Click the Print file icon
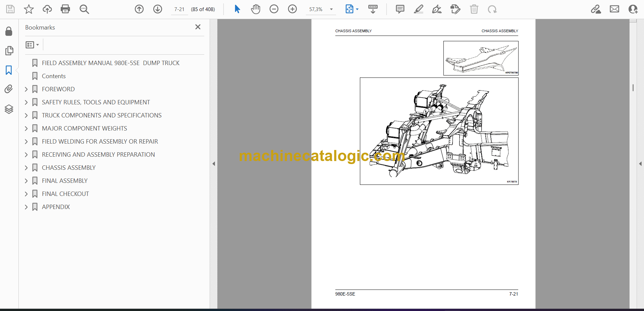 click(65, 9)
